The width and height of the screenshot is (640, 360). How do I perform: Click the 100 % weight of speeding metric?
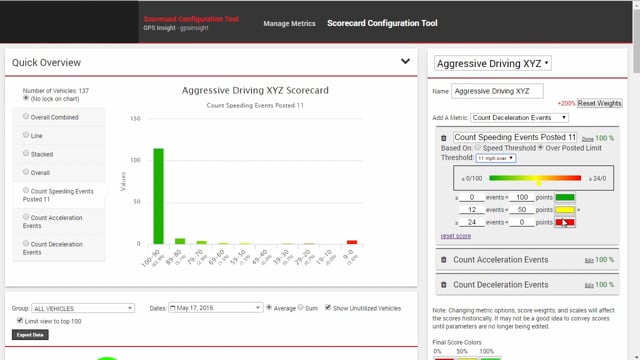click(x=604, y=138)
